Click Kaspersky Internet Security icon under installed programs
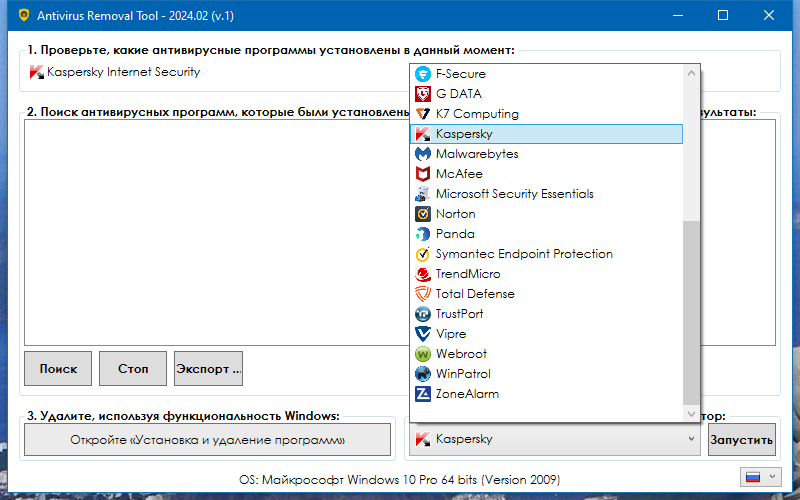This screenshot has height=500, width=800. coord(37,72)
